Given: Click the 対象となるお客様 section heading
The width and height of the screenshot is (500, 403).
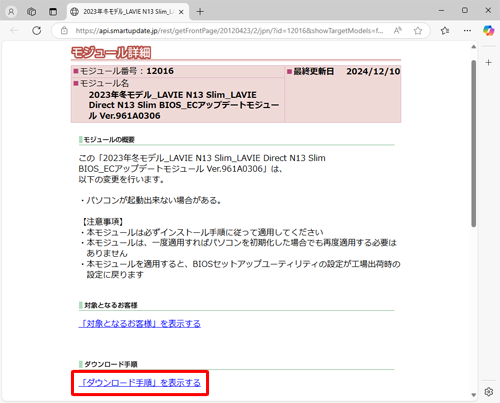Looking at the screenshot, I should (111, 305).
